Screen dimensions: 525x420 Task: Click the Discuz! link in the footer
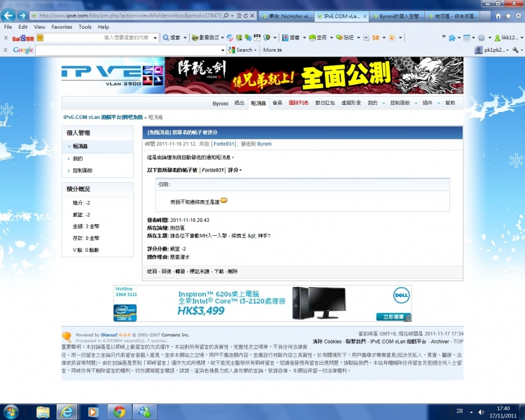108,335
